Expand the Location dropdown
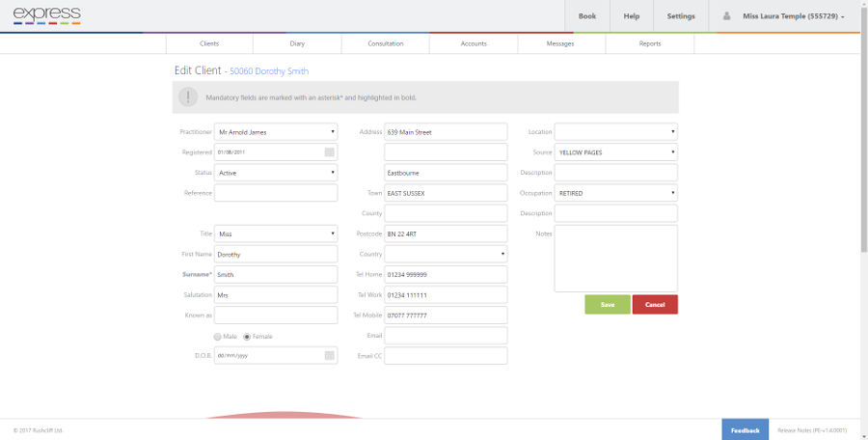The image size is (868, 440). [615, 132]
